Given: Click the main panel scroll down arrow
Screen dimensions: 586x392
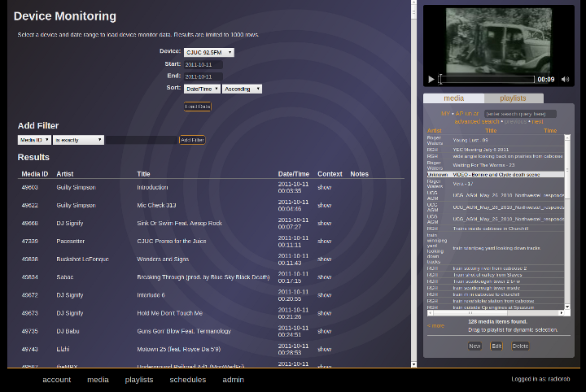Looking at the screenshot, I should (x=413, y=364).
